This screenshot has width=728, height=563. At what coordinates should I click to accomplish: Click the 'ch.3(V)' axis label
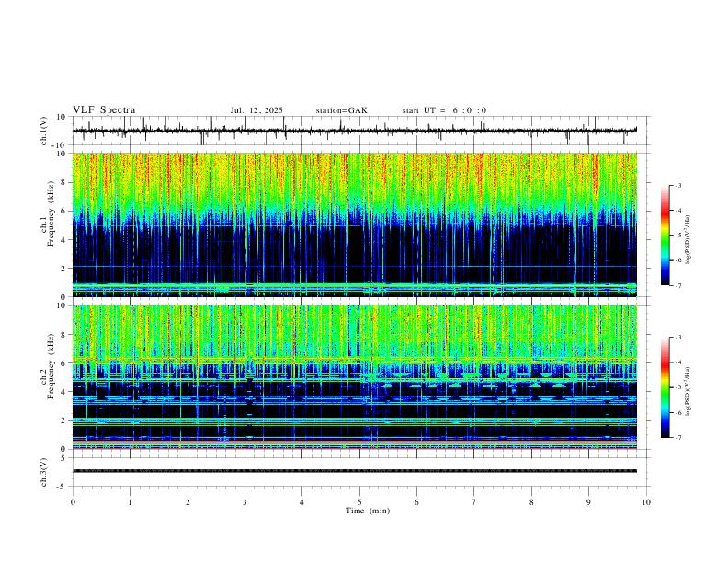tap(44, 473)
